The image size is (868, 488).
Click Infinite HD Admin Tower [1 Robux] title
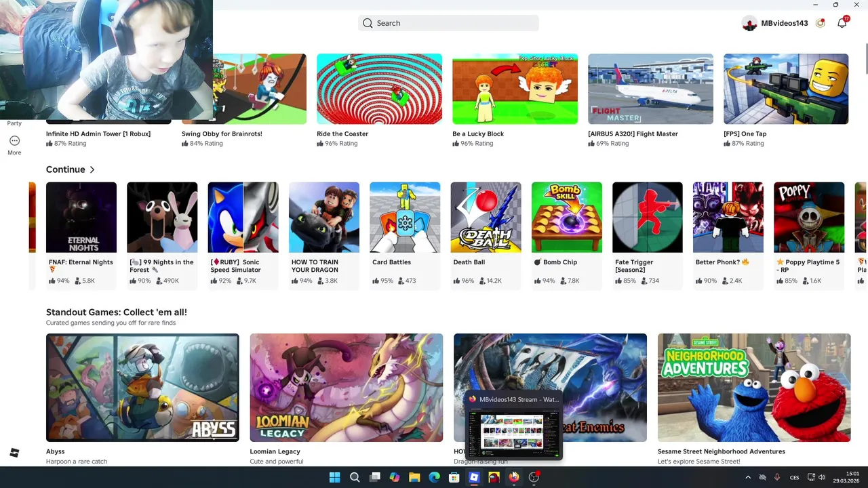pos(98,134)
